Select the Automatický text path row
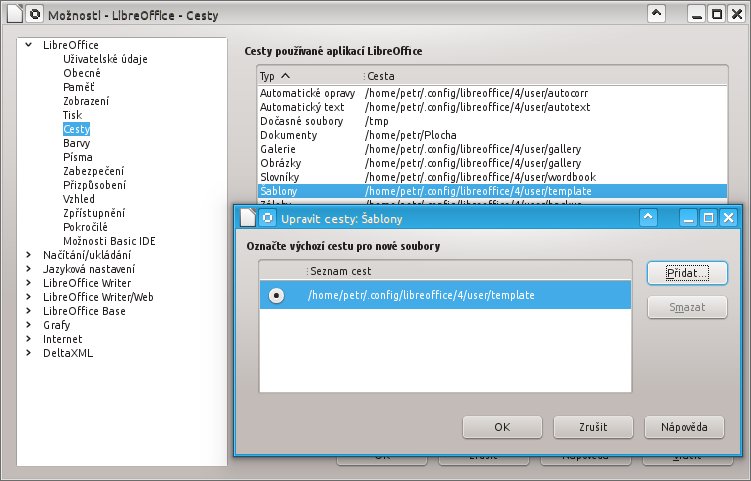Viewport: 751px width, 481px height. point(492,107)
